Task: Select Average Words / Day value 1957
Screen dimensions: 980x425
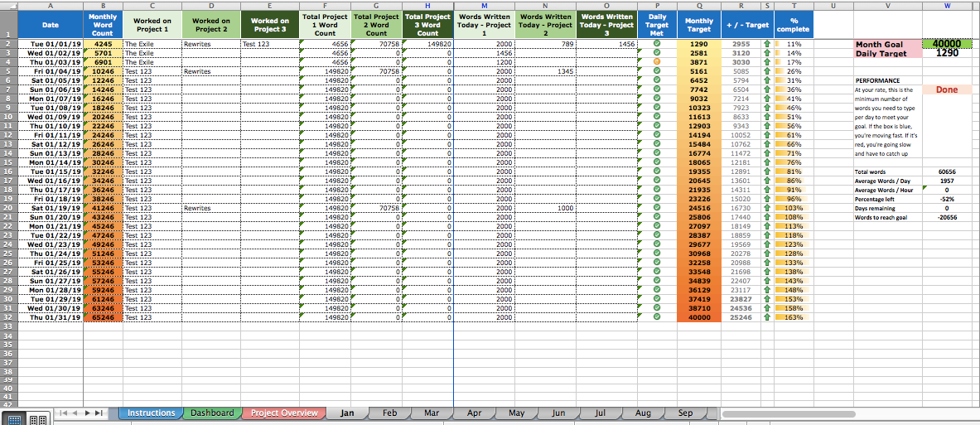Action: (947, 181)
